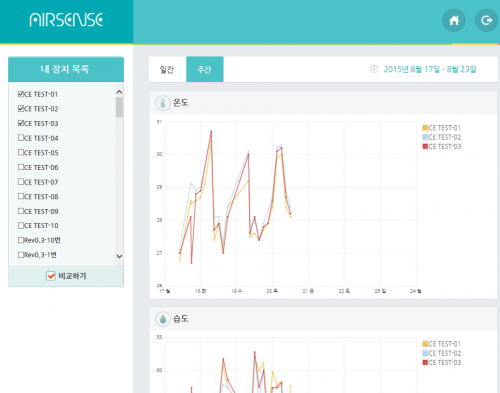Click CE TEST-01 yellow legend swatch in 온도 chart
Image resolution: width=500 pixels, height=393 pixels.
tap(425, 128)
